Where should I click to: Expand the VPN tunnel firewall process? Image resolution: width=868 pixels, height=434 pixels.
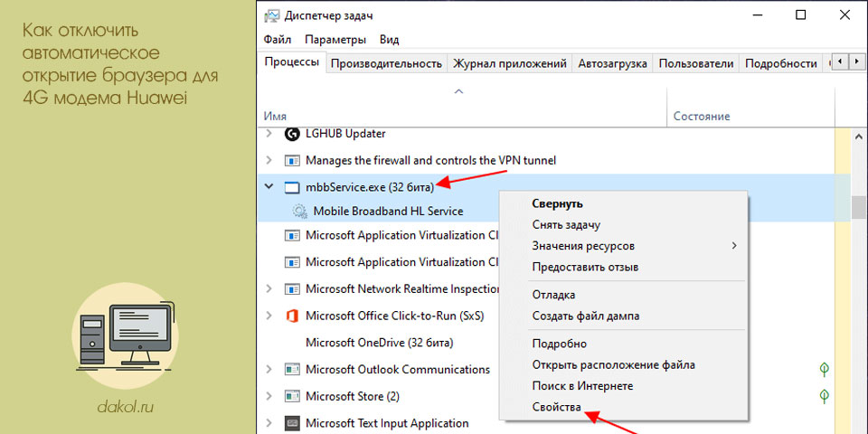269,161
